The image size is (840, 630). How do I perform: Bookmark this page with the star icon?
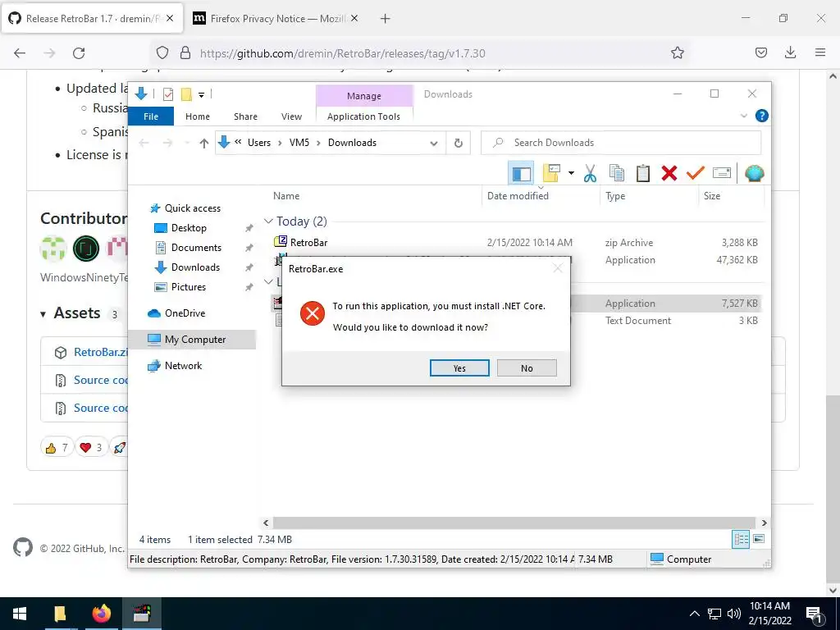[x=677, y=53]
